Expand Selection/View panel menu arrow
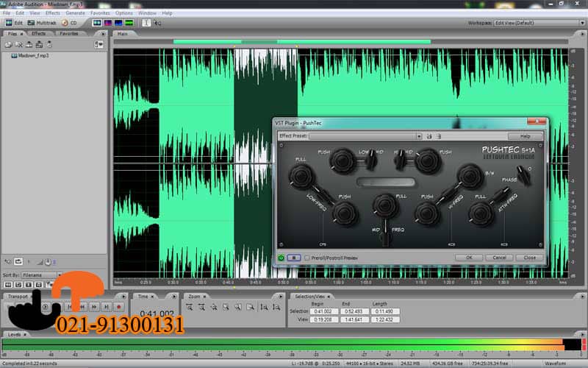The height and width of the screenshot is (368, 588). (581, 297)
